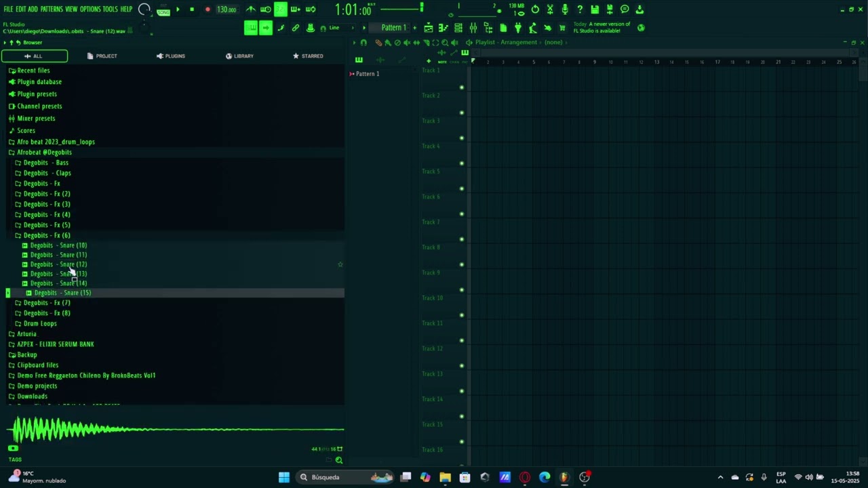Click the globe news icon
The image size is (868, 488).
pyautogui.click(x=641, y=28)
